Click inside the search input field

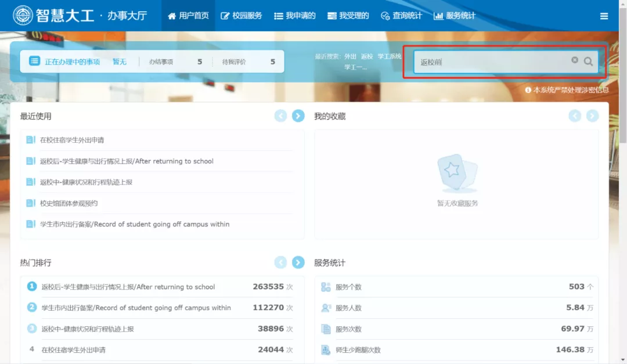[499, 61]
